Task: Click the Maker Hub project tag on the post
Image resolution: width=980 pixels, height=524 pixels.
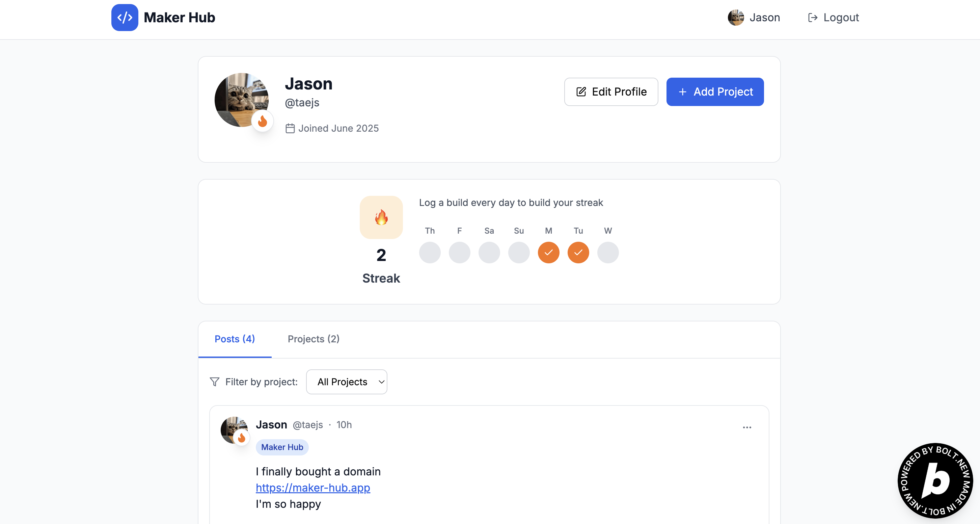Action: pyautogui.click(x=282, y=447)
